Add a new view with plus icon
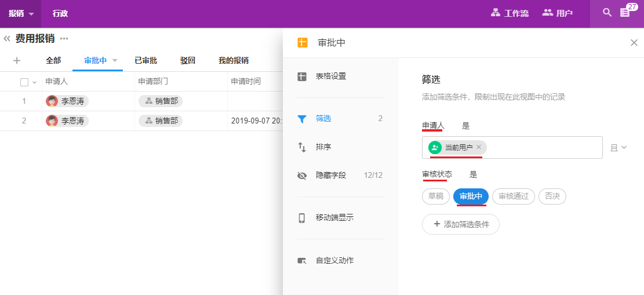 point(17,60)
